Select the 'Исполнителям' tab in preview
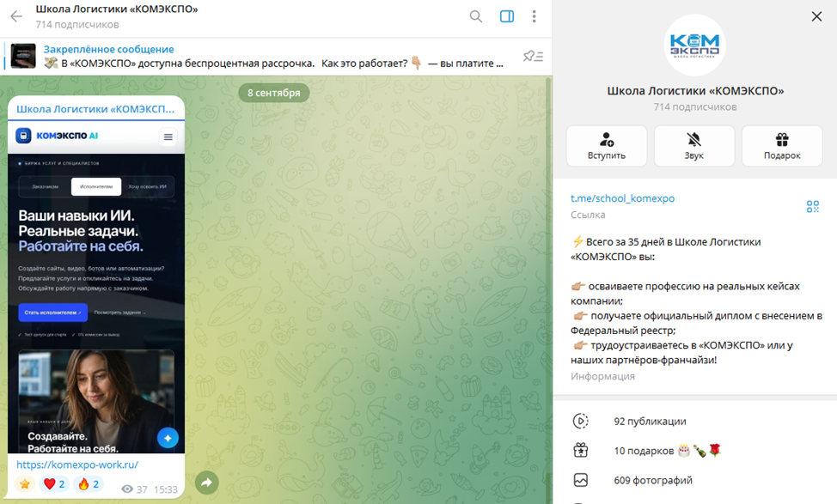Image resolution: width=837 pixels, height=504 pixels. tap(96, 186)
